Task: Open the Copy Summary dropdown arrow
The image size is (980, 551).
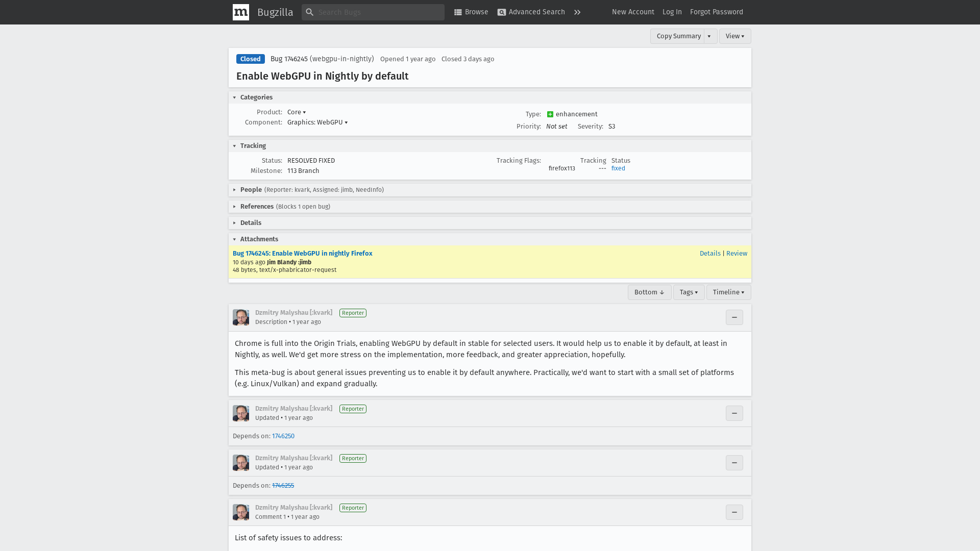Action: [x=710, y=36]
